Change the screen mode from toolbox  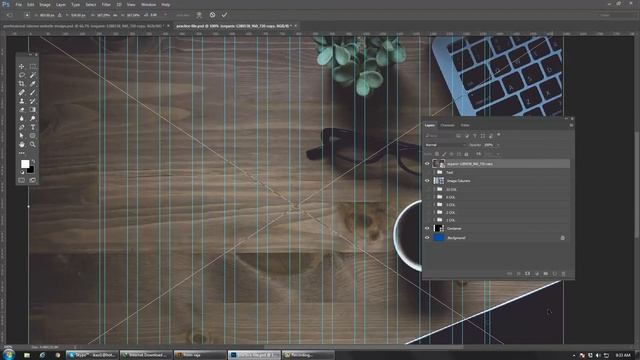click(33, 180)
